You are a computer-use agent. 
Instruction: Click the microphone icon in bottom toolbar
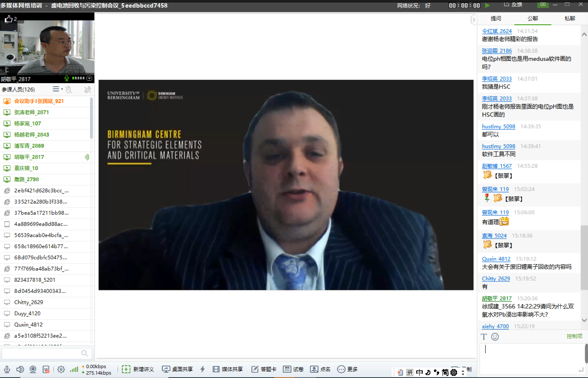point(7,370)
